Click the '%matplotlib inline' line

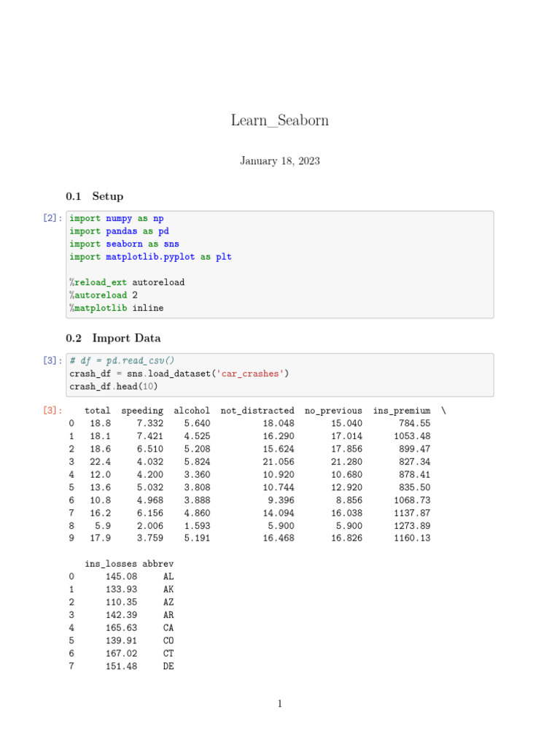click(117, 309)
